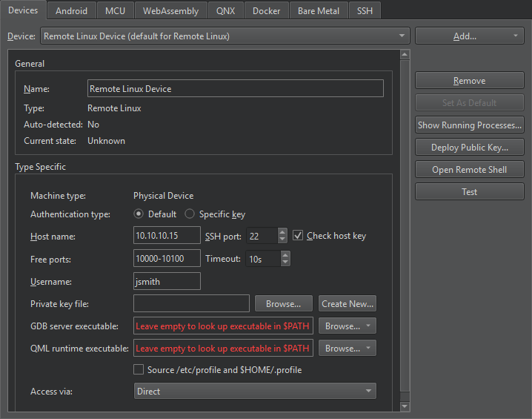Viewport: 532px width, 419px height.
Task: Open GDB server Browse dropdown
Action: click(347, 326)
